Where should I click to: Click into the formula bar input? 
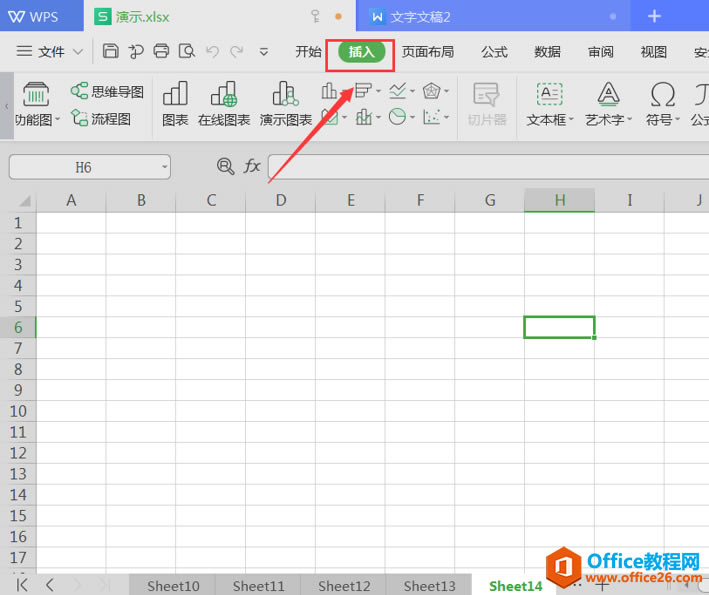[x=488, y=167]
